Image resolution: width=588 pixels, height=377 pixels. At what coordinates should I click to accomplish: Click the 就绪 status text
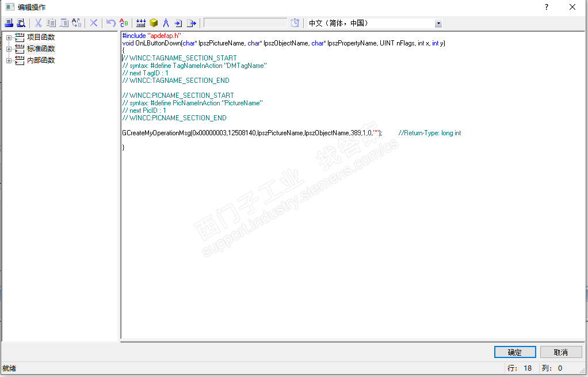tap(9, 368)
